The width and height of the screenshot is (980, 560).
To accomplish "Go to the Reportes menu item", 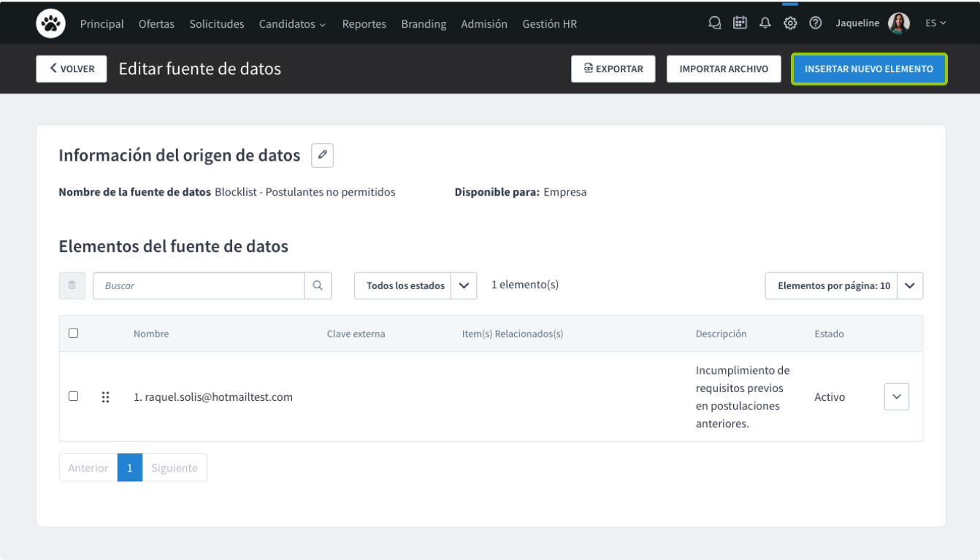I will click(364, 24).
